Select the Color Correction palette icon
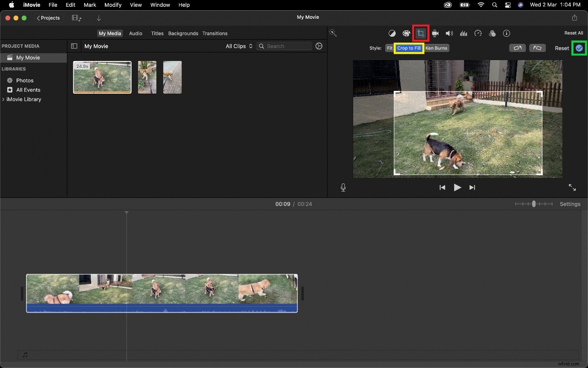This screenshot has height=368, width=588. [406, 33]
